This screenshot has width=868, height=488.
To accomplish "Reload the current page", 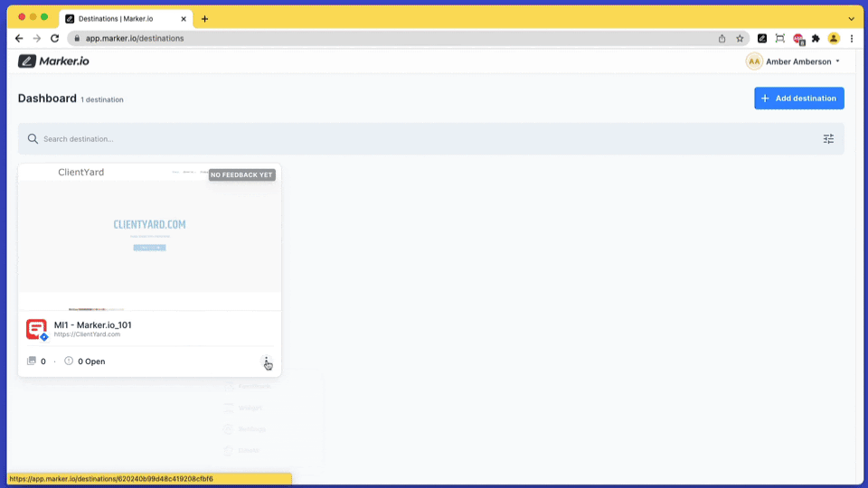I will (54, 38).
